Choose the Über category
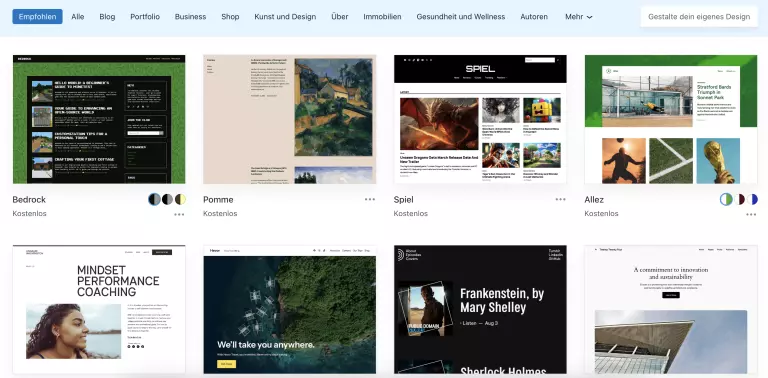The image size is (768, 378). click(339, 17)
